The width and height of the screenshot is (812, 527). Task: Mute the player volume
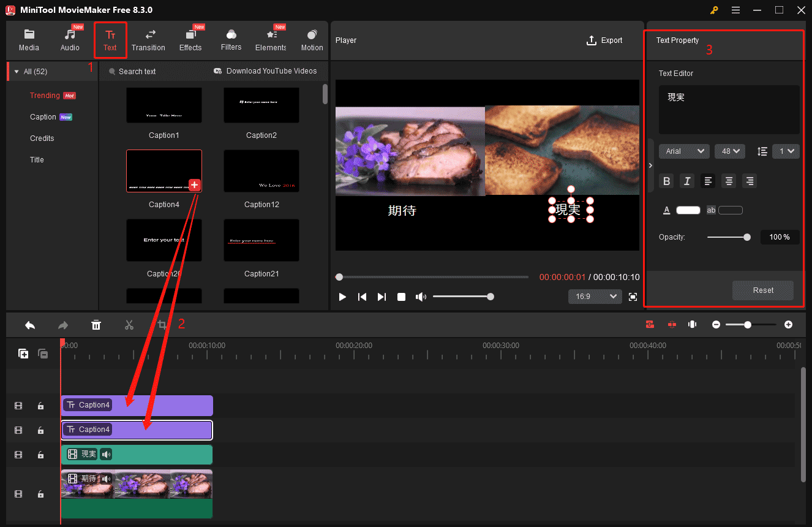coord(421,297)
